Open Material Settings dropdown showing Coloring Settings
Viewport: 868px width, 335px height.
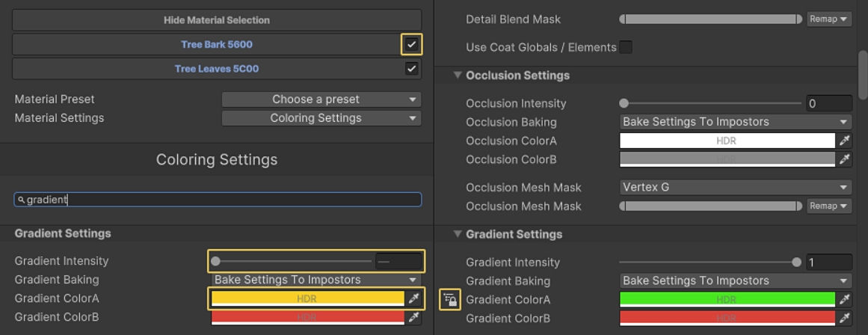pos(321,118)
